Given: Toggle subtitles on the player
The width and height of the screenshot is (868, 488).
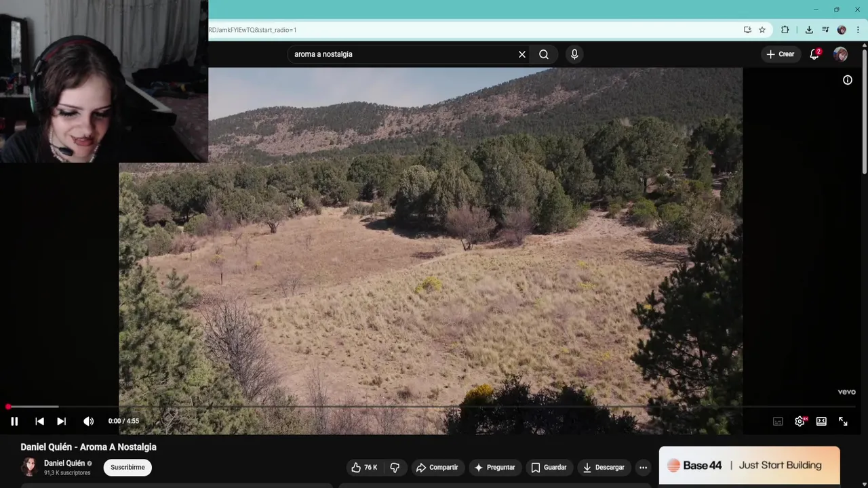Looking at the screenshot, I should (x=778, y=422).
